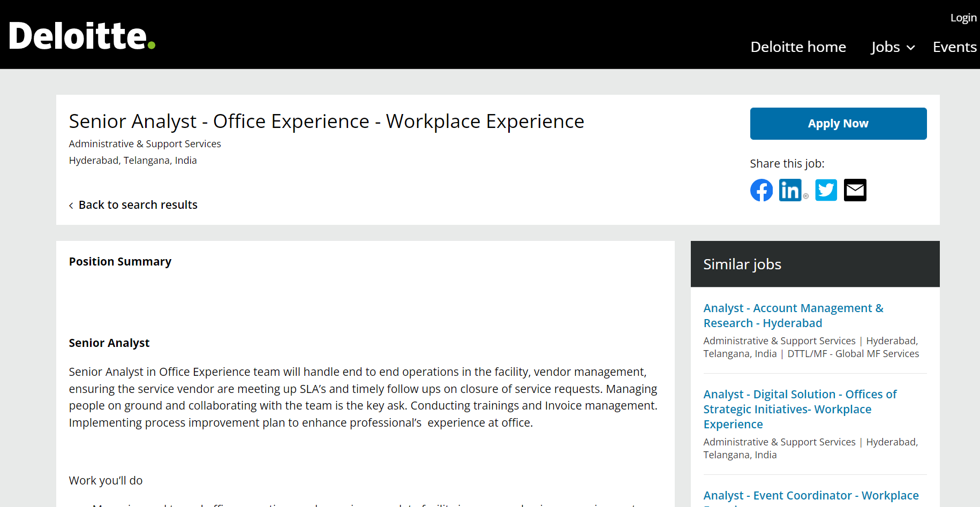Open the Events menu item
980x507 pixels.
tap(954, 47)
